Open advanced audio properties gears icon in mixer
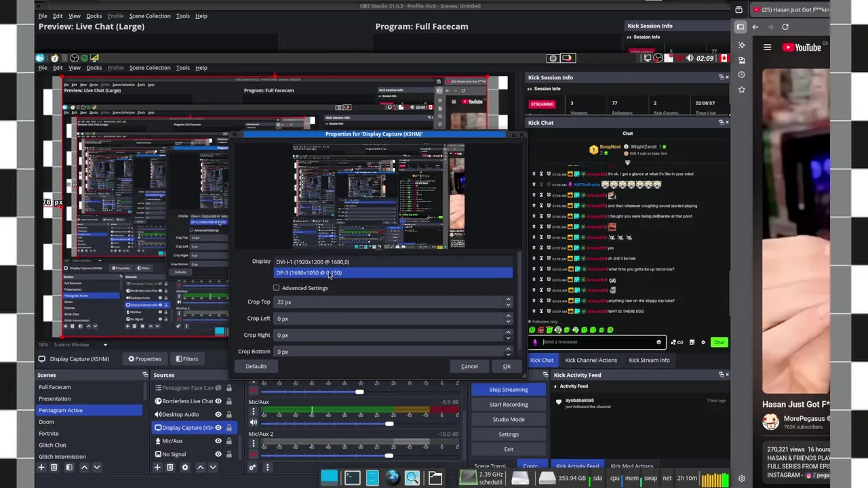This screenshot has height=488, width=868. (252, 467)
